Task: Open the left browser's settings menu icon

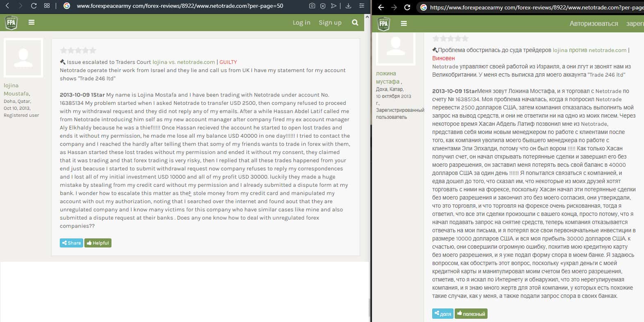Action: [362, 6]
